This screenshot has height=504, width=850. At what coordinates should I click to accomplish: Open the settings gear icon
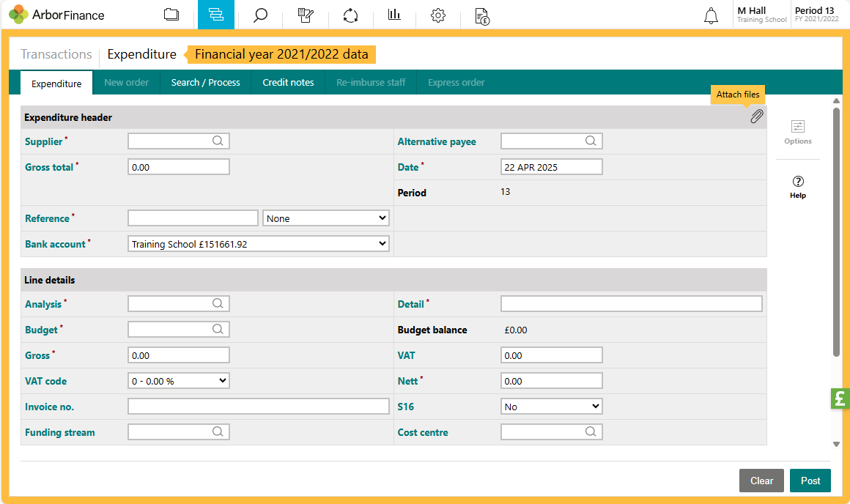tap(438, 15)
